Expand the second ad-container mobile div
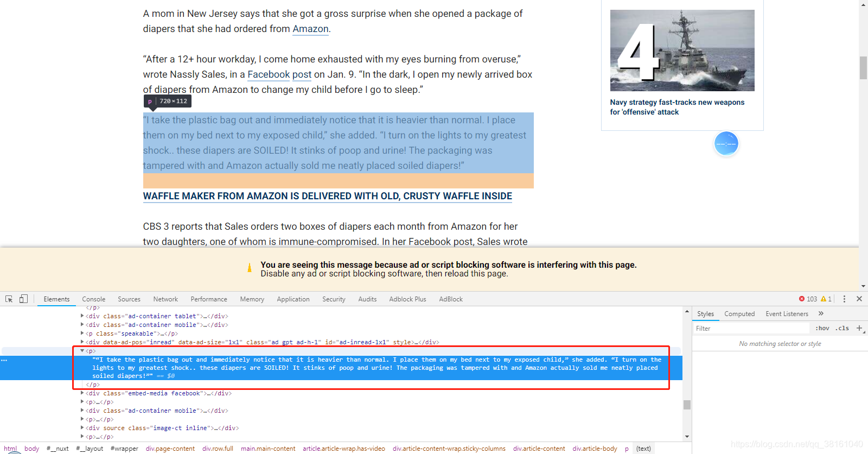Image resolution: width=868 pixels, height=454 pixels. coord(82,410)
